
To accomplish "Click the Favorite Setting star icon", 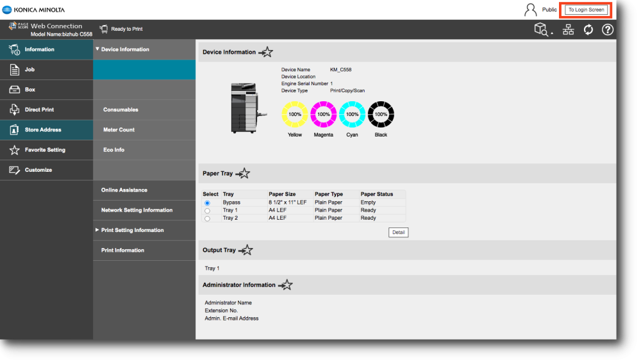I will (x=14, y=150).
